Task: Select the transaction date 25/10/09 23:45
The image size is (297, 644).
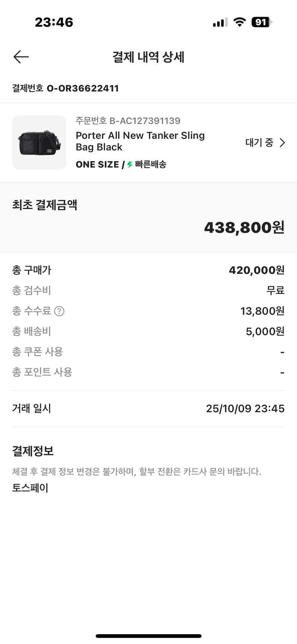Action: [244, 408]
